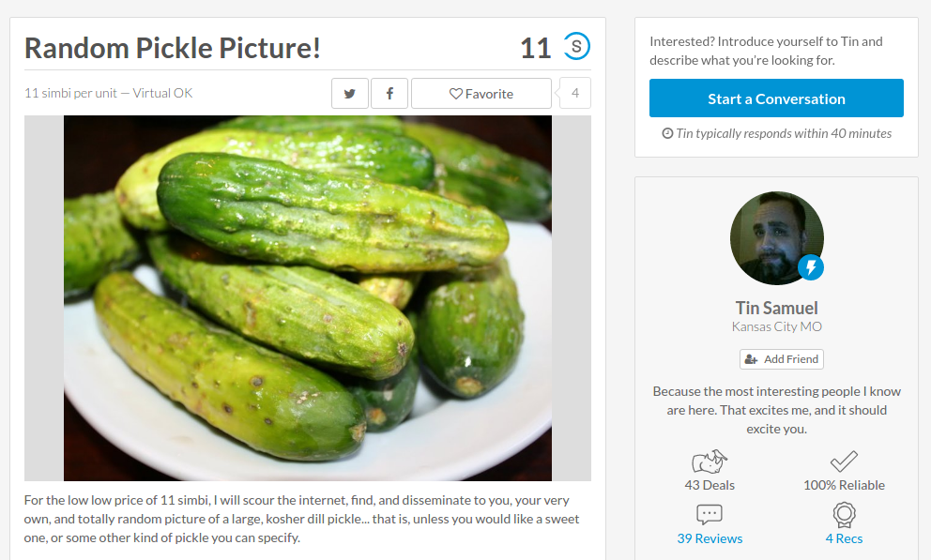Click the Random Pickle Picture title
Screen dimensions: 931x560
(172, 49)
